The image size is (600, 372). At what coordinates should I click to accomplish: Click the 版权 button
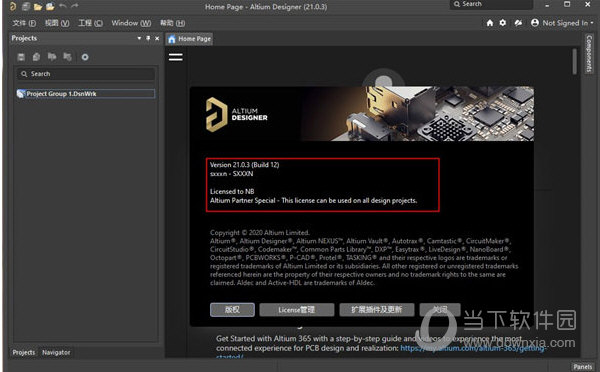click(232, 310)
